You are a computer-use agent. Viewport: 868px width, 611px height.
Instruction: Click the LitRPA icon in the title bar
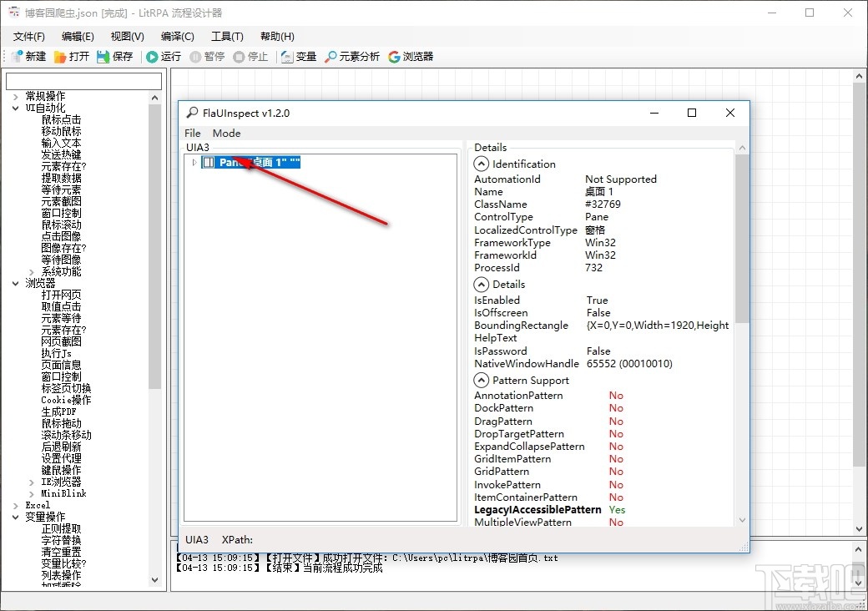[13, 13]
